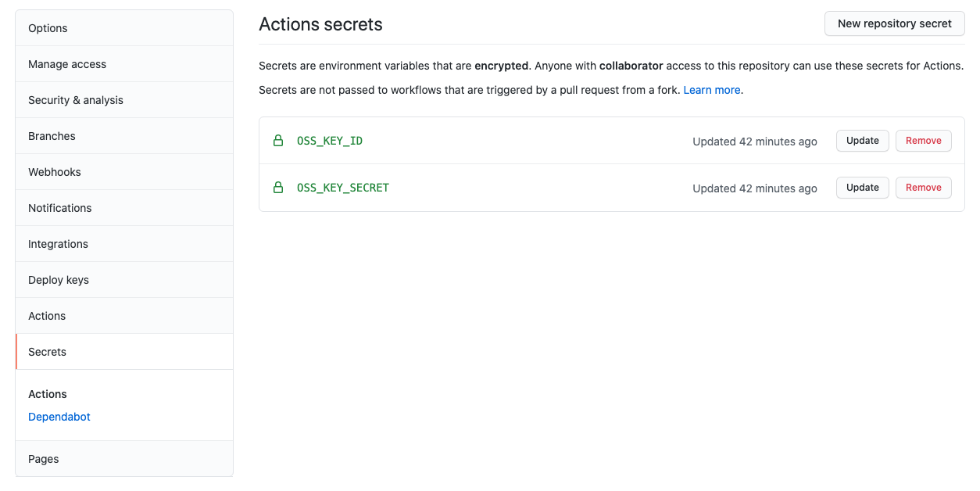Open the Learn more link
The height and width of the screenshot is (491, 980).
click(x=711, y=90)
